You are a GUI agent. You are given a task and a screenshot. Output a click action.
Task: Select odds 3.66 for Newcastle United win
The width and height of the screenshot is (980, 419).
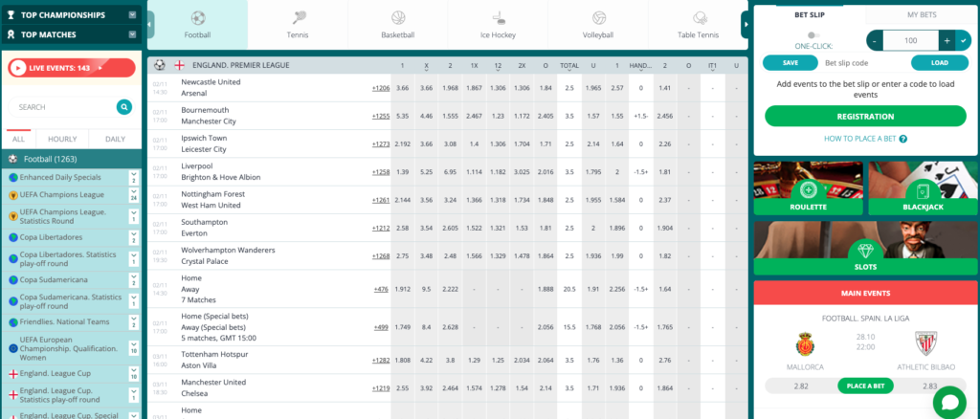[x=403, y=88]
